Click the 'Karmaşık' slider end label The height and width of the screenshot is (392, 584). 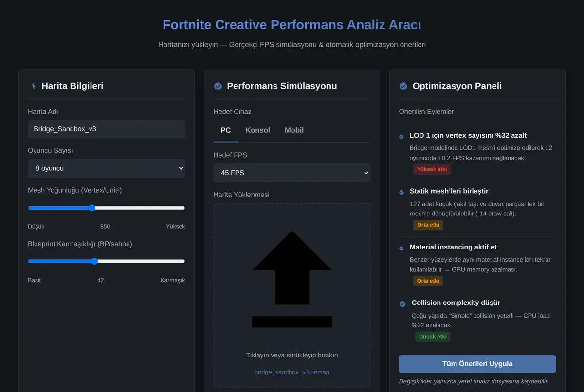tap(173, 280)
